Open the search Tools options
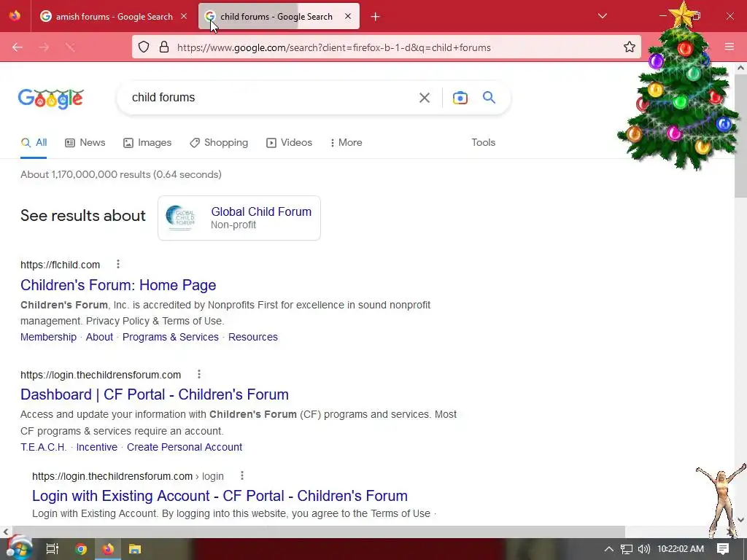747x560 pixels. coord(484,142)
